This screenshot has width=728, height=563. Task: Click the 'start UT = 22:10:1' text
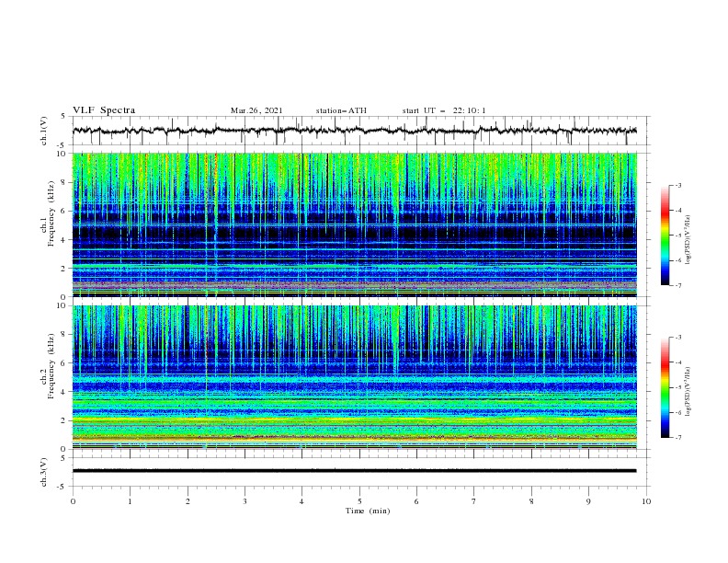click(x=444, y=110)
